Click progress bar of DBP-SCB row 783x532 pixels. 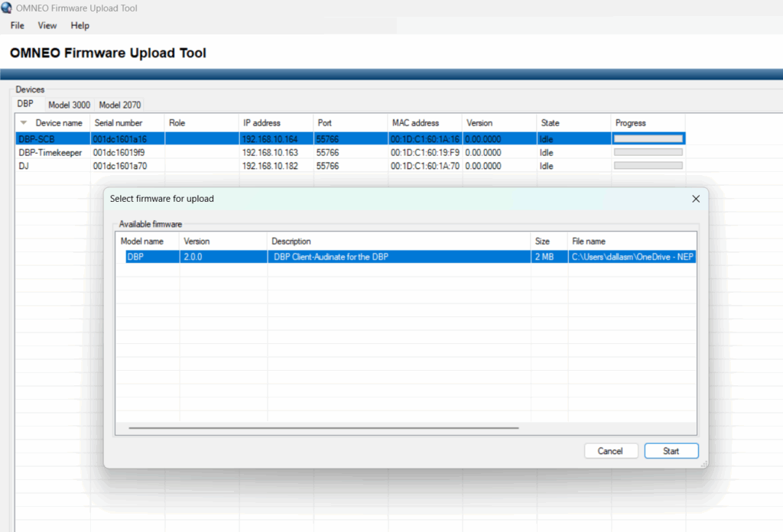(648, 139)
